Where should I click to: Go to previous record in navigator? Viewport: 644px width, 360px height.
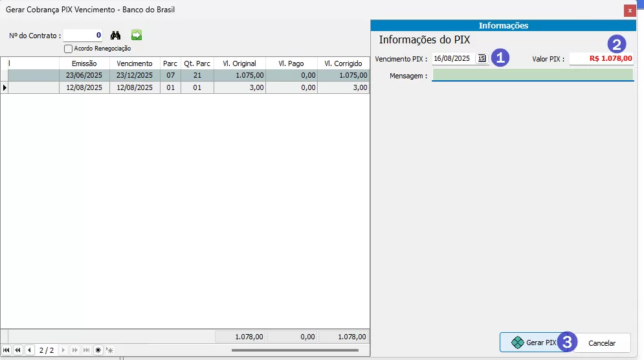[29, 350]
